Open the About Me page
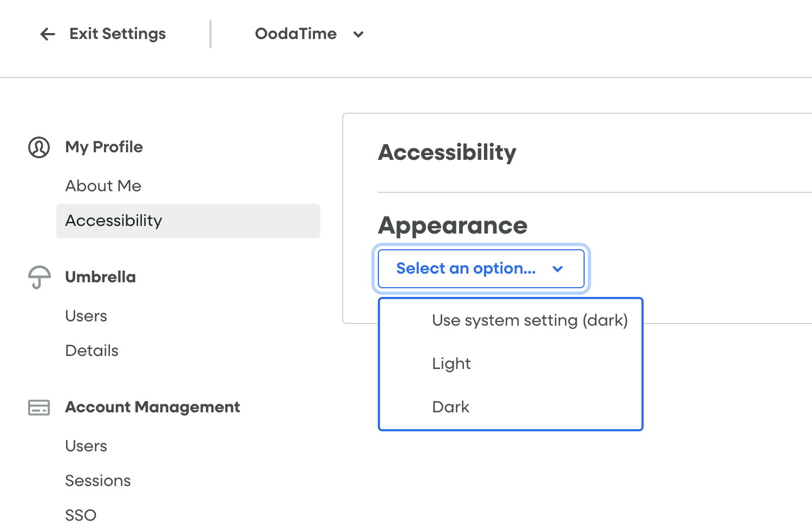The width and height of the screenshot is (812, 531). [x=103, y=186]
